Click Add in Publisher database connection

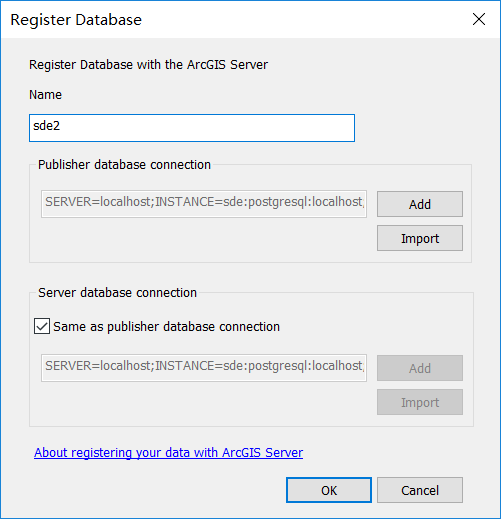coord(420,204)
